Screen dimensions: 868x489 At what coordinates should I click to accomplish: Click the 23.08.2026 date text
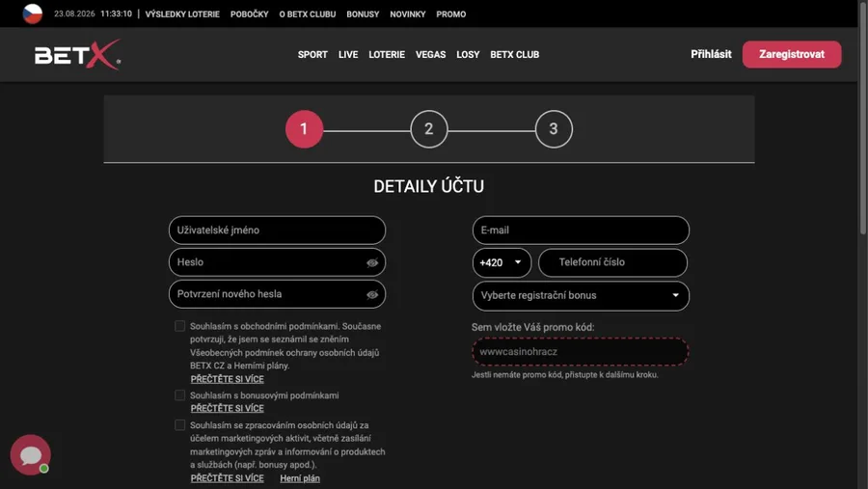(74, 14)
